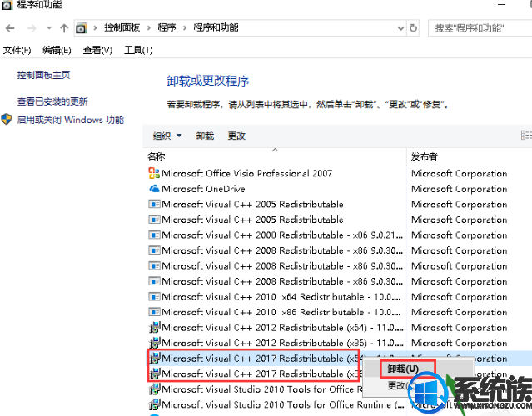
Task: Click the Forward navigation arrow
Action: (32, 28)
